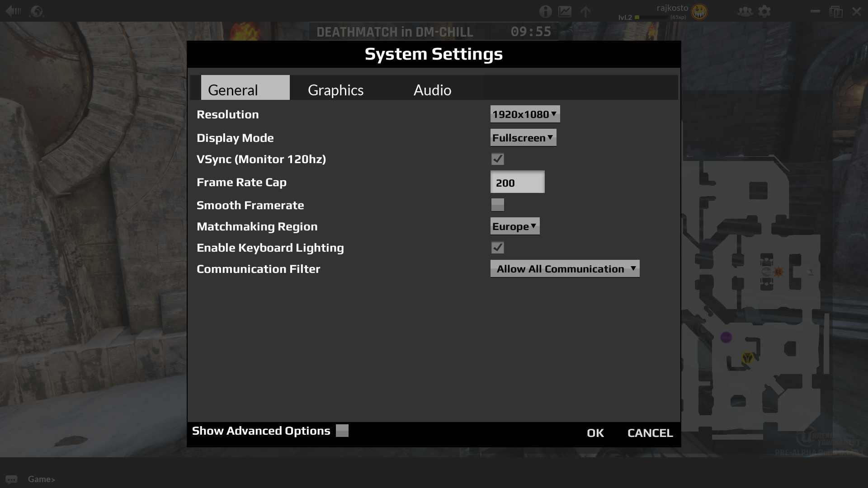Uncheck Enable Keyboard Lighting

(x=497, y=248)
